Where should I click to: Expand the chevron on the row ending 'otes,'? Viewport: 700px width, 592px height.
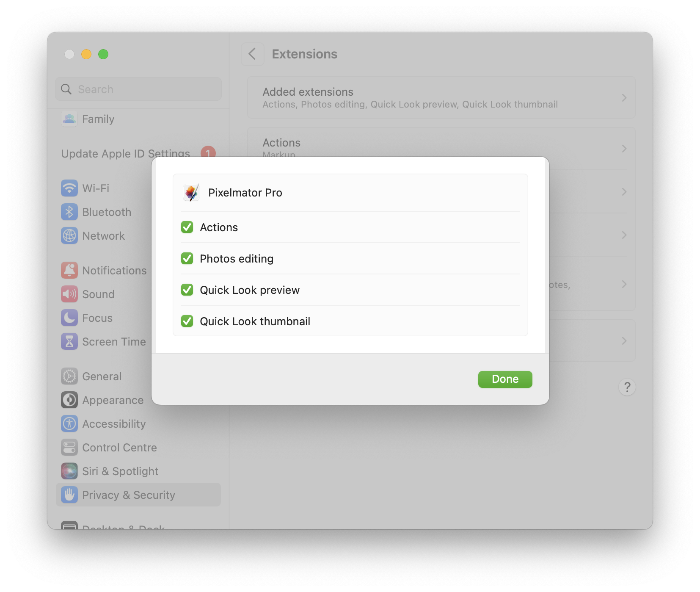624,284
